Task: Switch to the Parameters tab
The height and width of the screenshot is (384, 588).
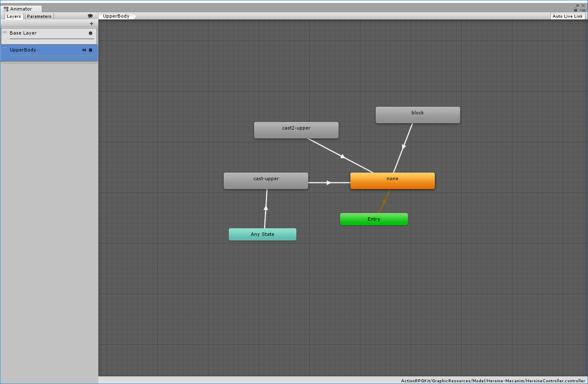Action: coord(39,16)
